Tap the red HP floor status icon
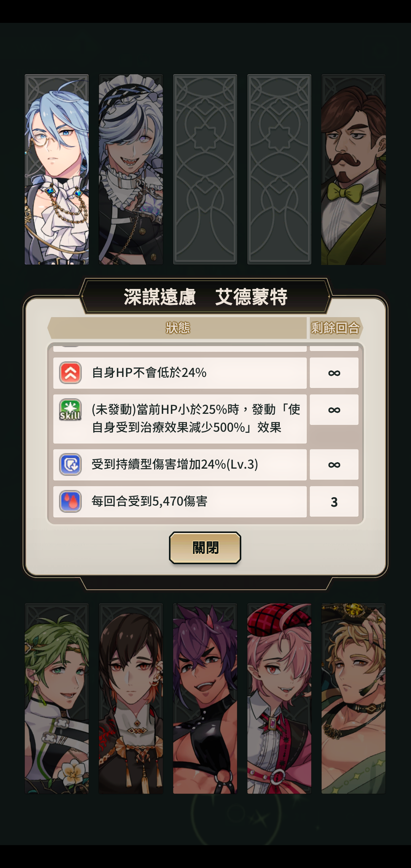Viewport: 411px width, 868px height. click(x=70, y=373)
